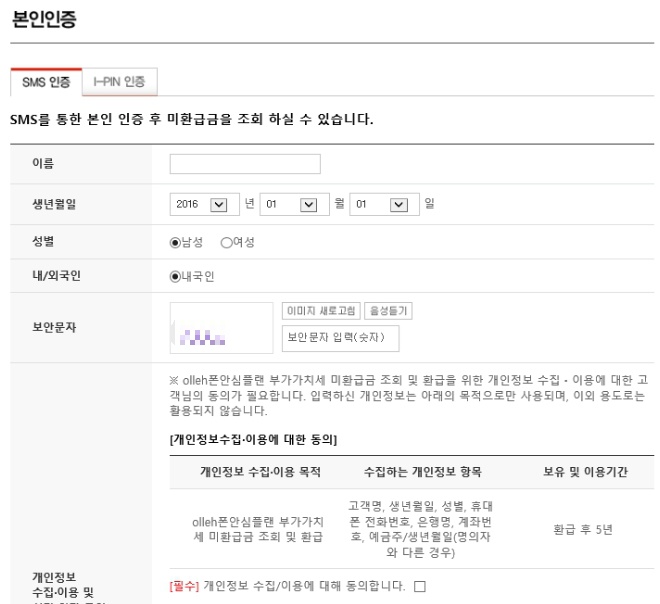This screenshot has height=604, width=660.
Task: Select the 여성 radio button
Action: tap(226, 243)
